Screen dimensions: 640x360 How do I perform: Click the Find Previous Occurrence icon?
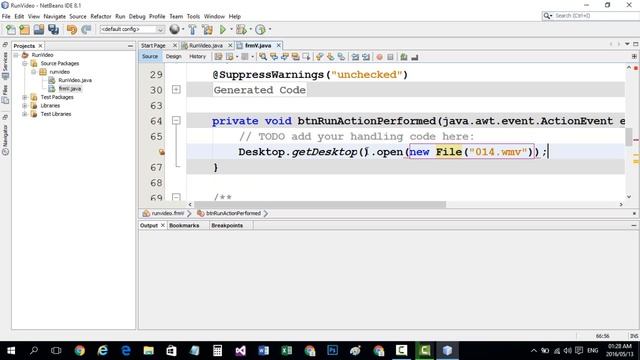(x=274, y=57)
